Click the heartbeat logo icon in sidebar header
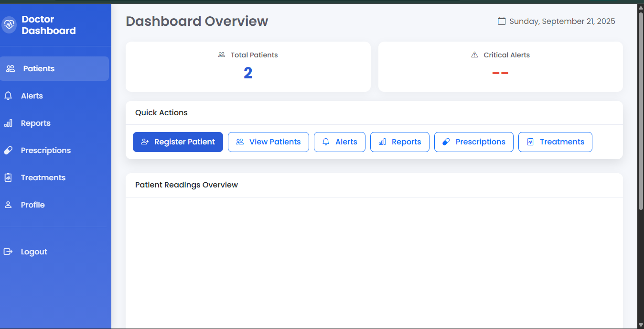 click(9, 25)
